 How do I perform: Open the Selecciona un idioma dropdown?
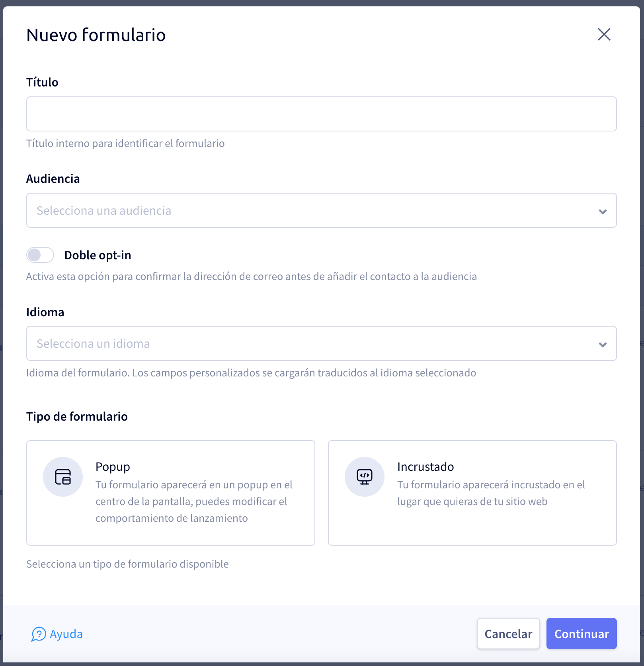point(310,344)
